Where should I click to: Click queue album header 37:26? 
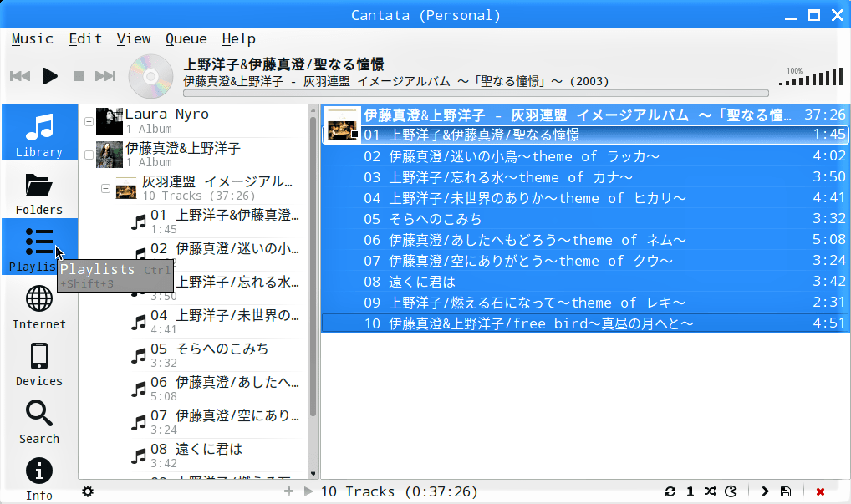[x=585, y=115]
